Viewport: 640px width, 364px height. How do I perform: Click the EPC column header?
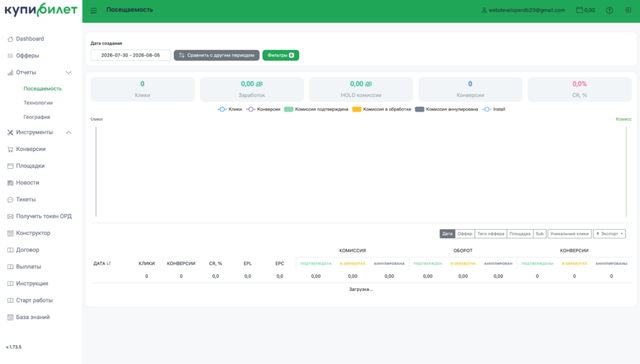tap(279, 263)
